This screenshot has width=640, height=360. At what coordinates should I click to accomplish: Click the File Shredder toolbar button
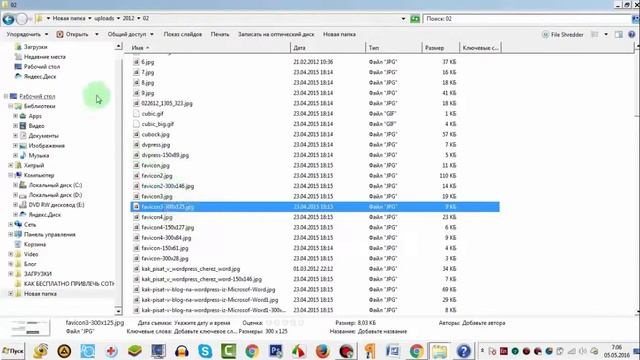[562, 35]
